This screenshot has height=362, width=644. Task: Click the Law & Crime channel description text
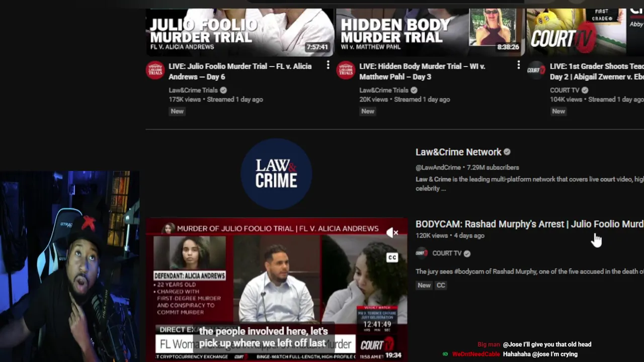pyautogui.click(x=529, y=184)
